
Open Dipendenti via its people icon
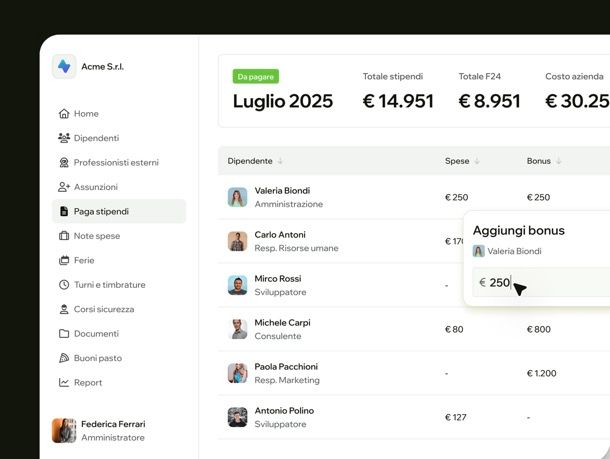click(64, 138)
